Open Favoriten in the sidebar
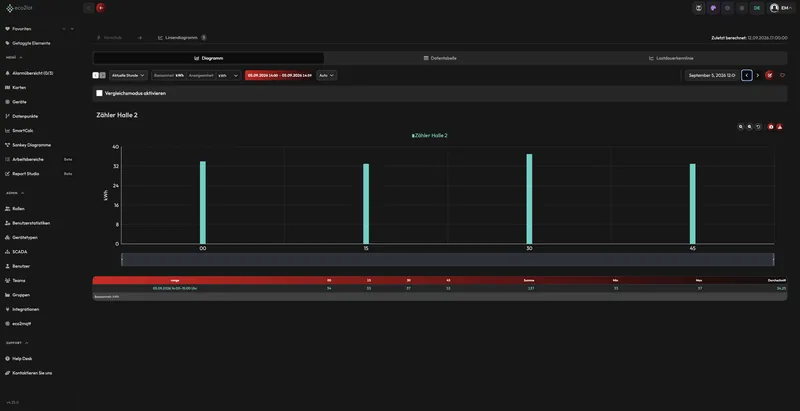Image resolution: width=800 pixels, height=411 pixels. click(x=21, y=29)
